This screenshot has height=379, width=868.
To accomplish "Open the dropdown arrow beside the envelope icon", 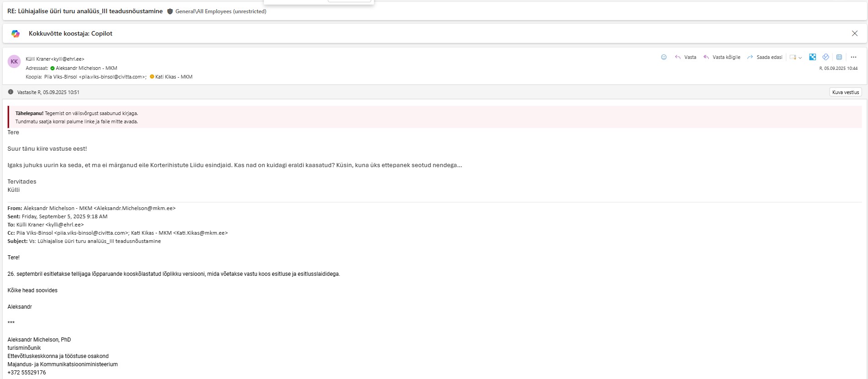I will tap(800, 58).
